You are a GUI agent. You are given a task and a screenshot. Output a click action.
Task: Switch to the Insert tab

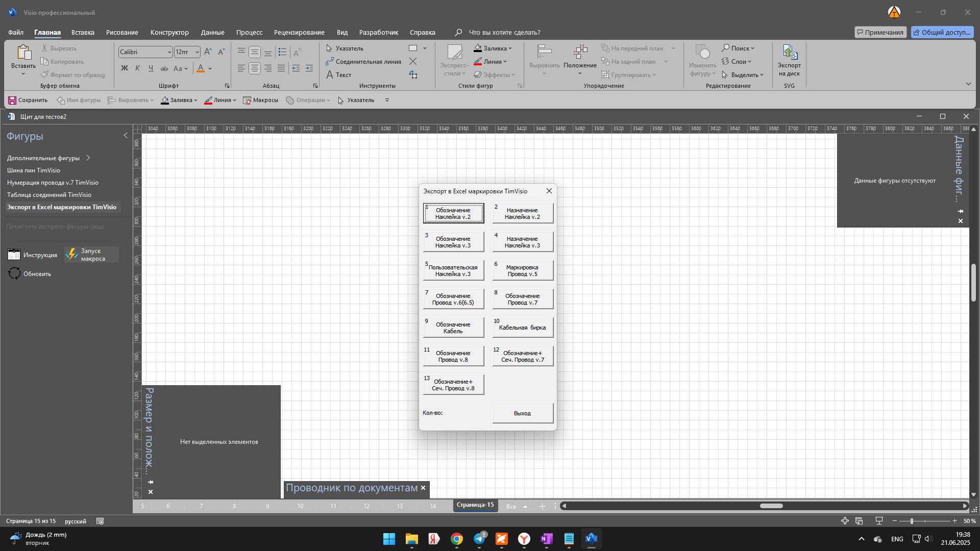pos(83,32)
